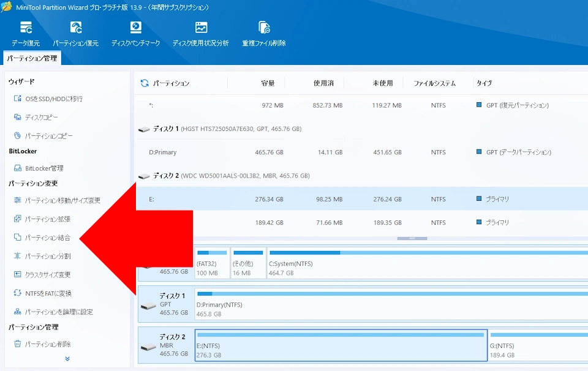Image resolution: width=588 pixels, height=371 pixels.
Task: Click the クラスタサイズ変更 icon
Action: 17,274
